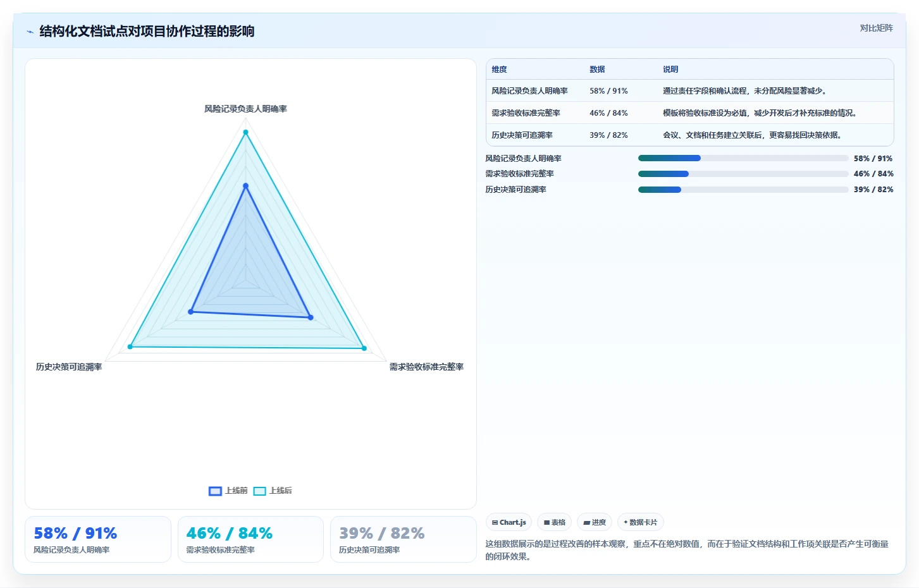Click the 维度 column header
The height and width of the screenshot is (588, 919).
coord(500,70)
